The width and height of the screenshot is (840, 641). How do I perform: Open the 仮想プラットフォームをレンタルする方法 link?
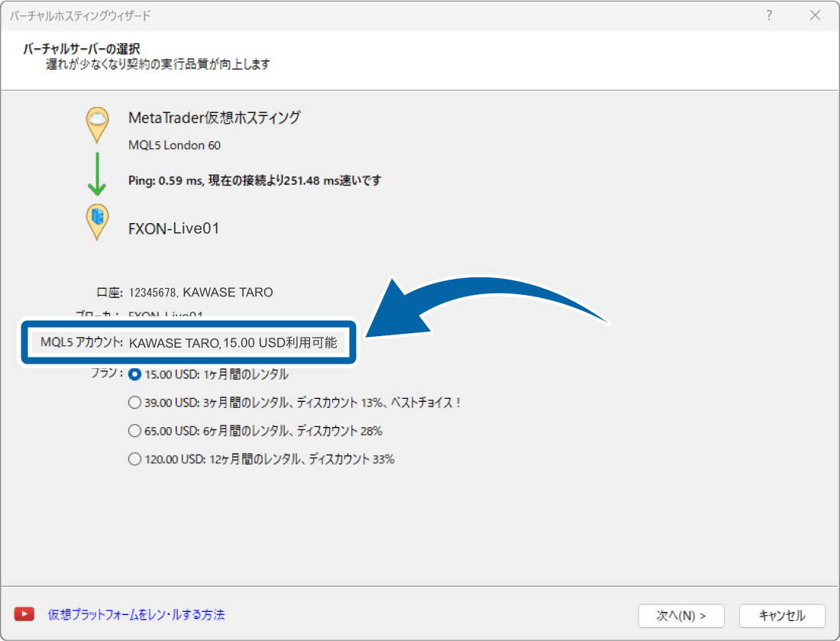[x=136, y=614]
